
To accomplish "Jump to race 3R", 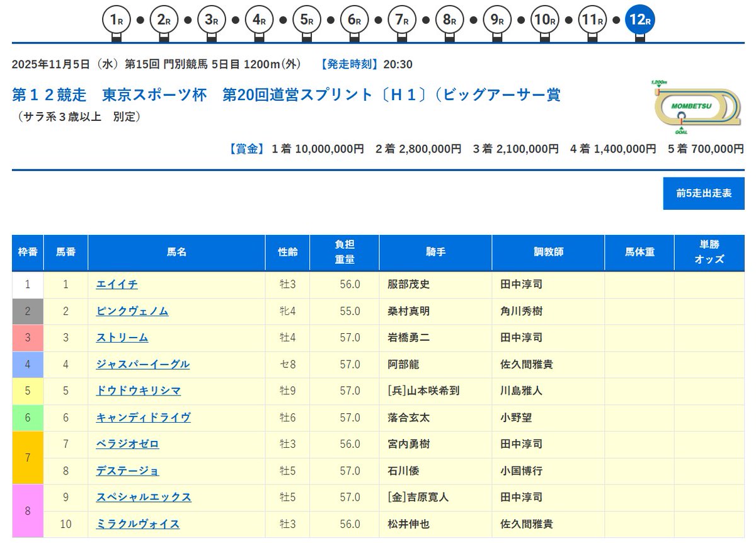I will point(210,20).
